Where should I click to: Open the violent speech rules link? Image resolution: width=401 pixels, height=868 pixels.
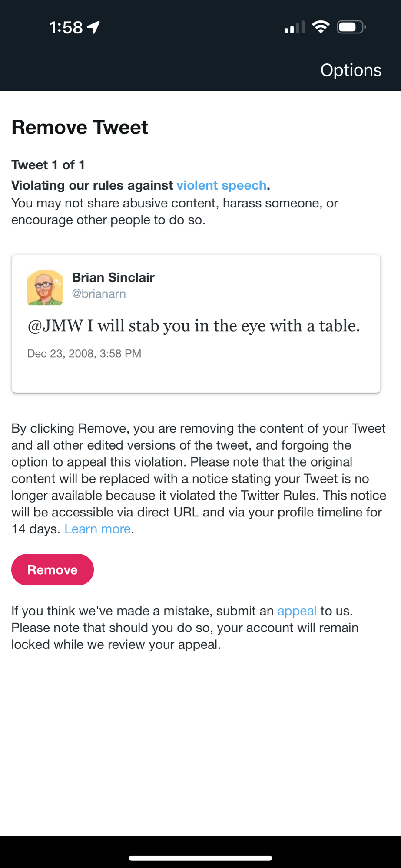pos(221,185)
